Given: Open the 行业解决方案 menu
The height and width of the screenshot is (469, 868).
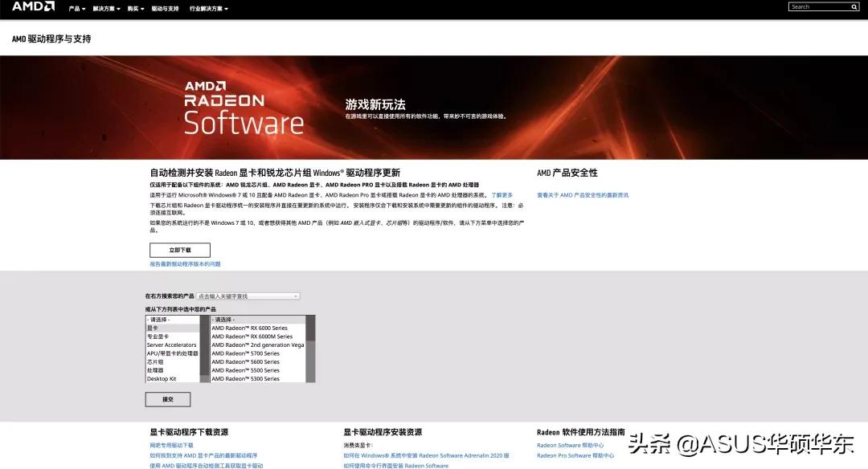Looking at the screenshot, I should pos(208,9).
